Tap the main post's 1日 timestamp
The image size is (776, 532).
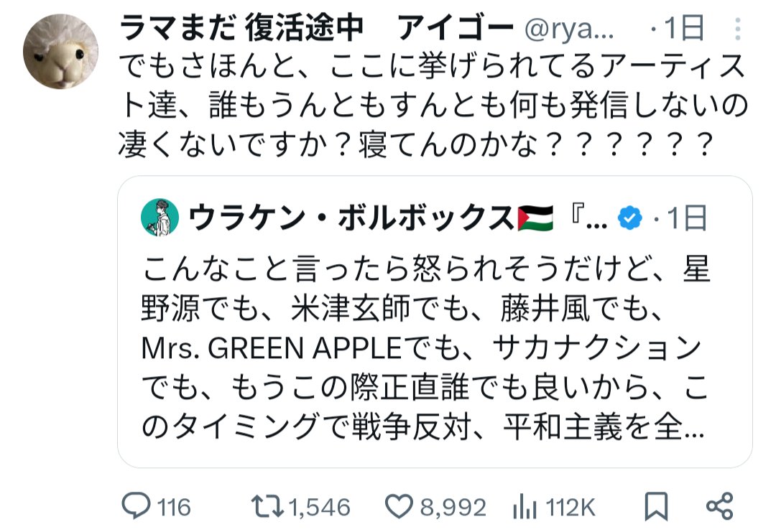tap(685, 29)
